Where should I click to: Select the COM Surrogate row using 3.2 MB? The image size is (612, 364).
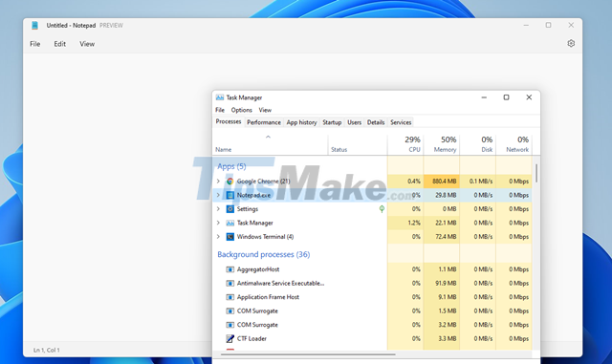pos(372,325)
